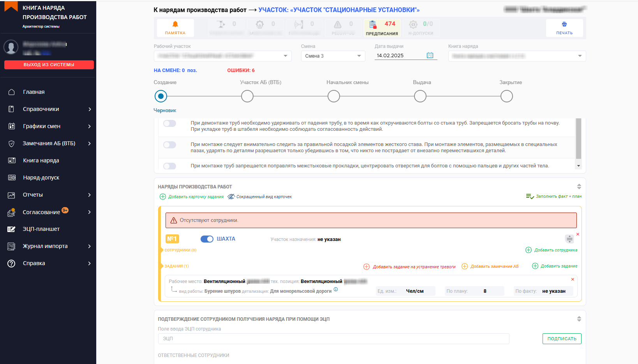
Task: Click Заполнить факт = план icon
Action: (530, 197)
